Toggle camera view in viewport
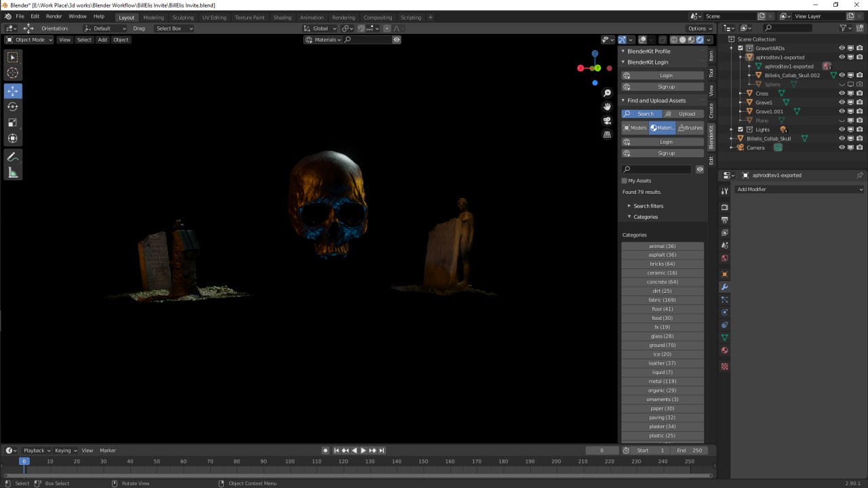 click(607, 121)
